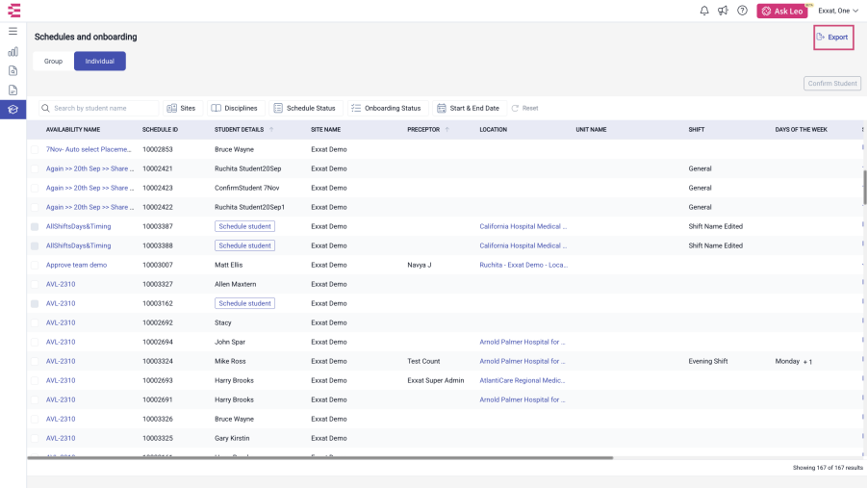
Task: Click the schedule ID 10002693 cell
Action: (x=158, y=380)
